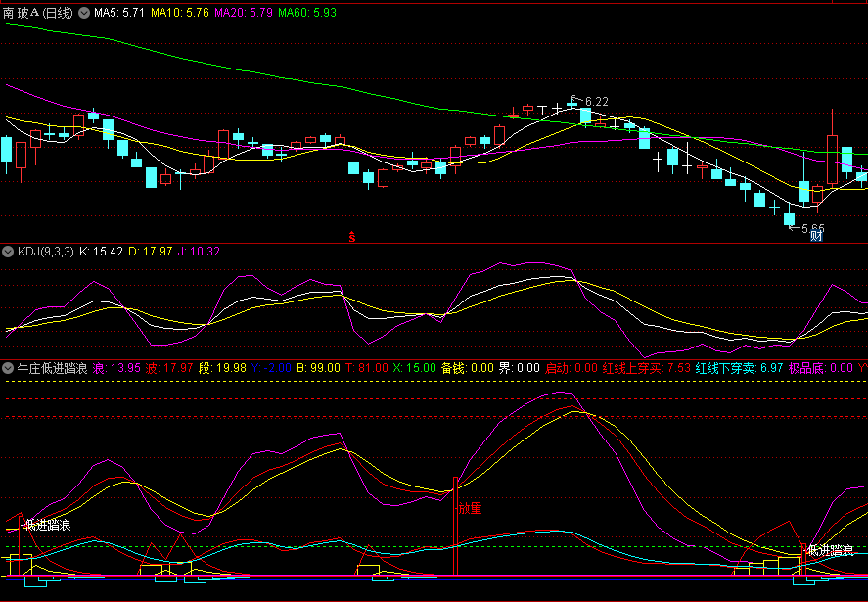Click the T: 81.00 value
This screenshot has height=602, width=868.
point(366,368)
